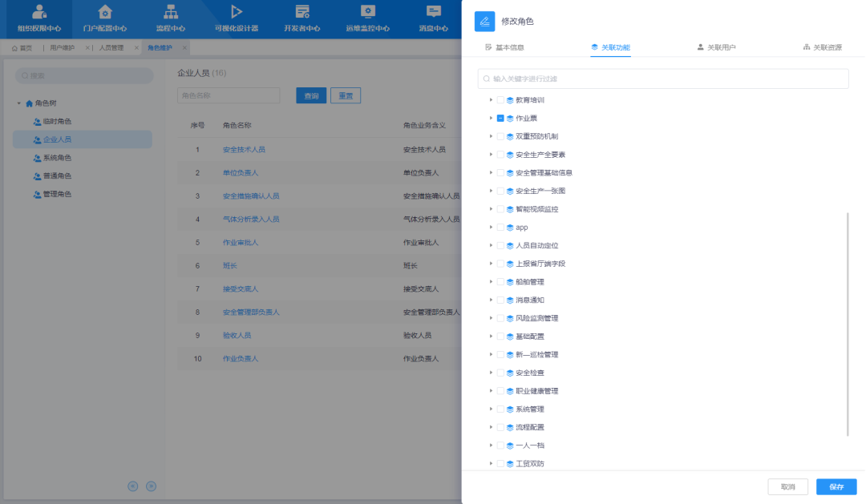Click the 修改角色 edit icon in dialog header
This screenshot has height=504, width=866.
484,22
